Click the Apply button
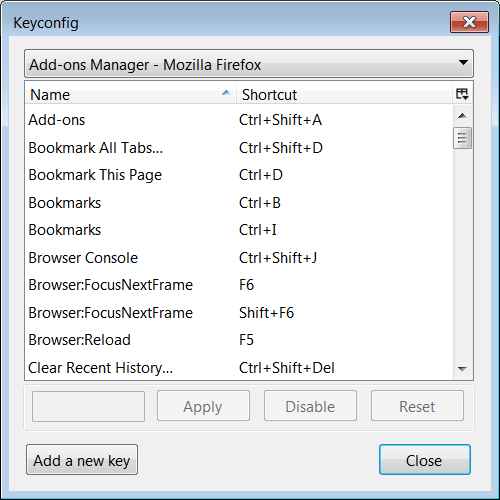Viewport: 500px width, 500px height. click(203, 406)
